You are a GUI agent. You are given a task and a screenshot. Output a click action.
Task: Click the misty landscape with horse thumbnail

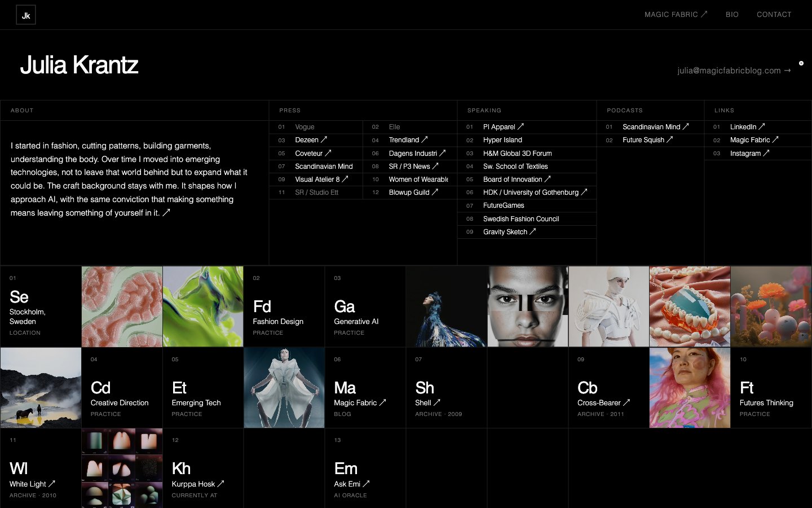pos(41,388)
